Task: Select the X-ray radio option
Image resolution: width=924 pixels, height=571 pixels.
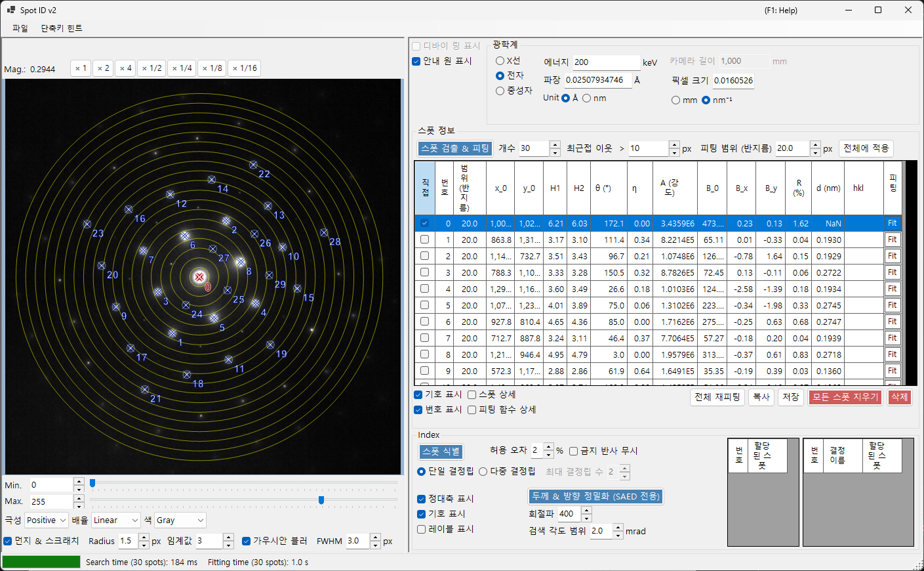Action: 500,60
